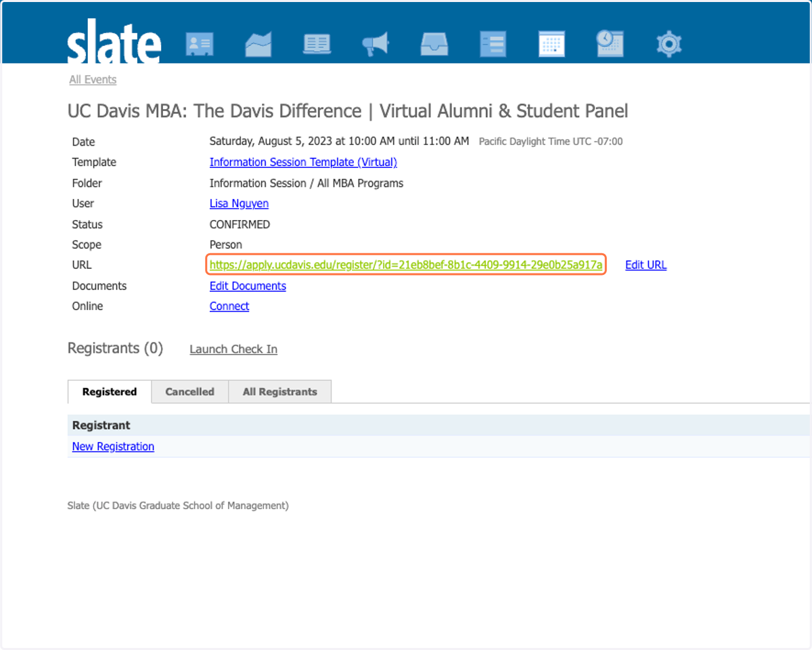
Task: Open the Scheduler clock icon
Action: tap(610, 44)
